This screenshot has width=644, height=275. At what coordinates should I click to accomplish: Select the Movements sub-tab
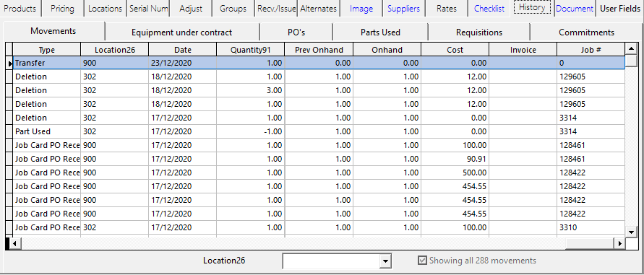click(53, 31)
